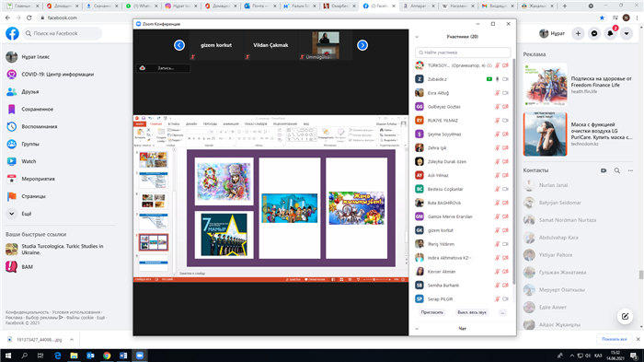Open Facebook Messenger icon in top bar

594,33
